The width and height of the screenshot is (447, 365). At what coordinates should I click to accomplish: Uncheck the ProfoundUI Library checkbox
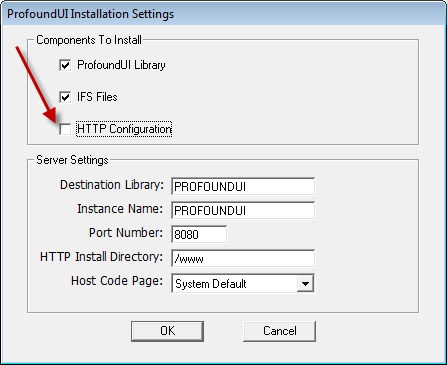click(65, 65)
